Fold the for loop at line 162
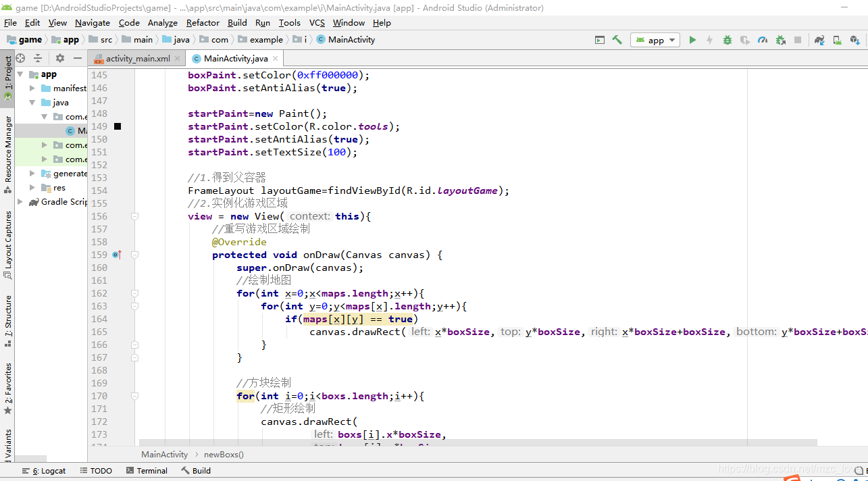Screen dimensions: 868x481 click(x=135, y=293)
